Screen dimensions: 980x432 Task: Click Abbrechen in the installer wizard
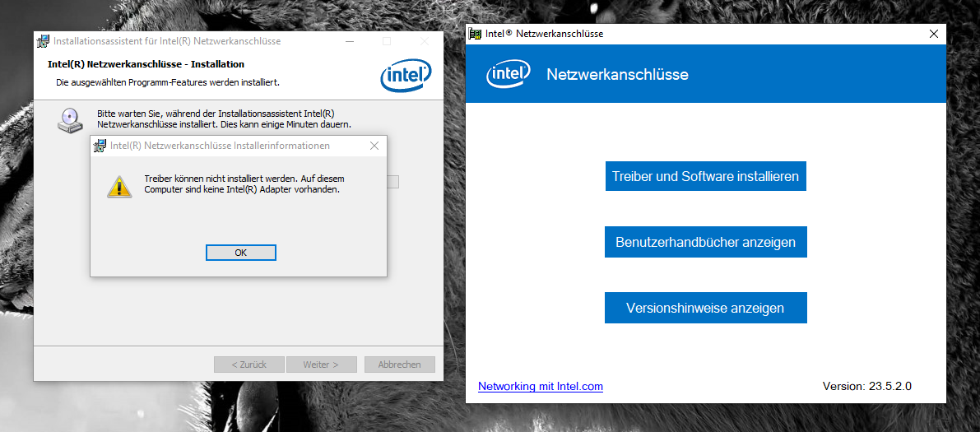click(x=400, y=365)
